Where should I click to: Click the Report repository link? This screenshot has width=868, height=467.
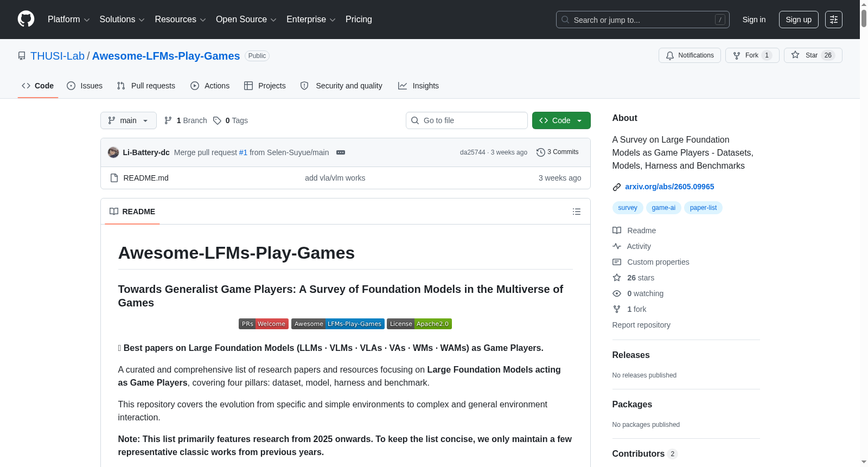pyautogui.click(x=641, y=325)
